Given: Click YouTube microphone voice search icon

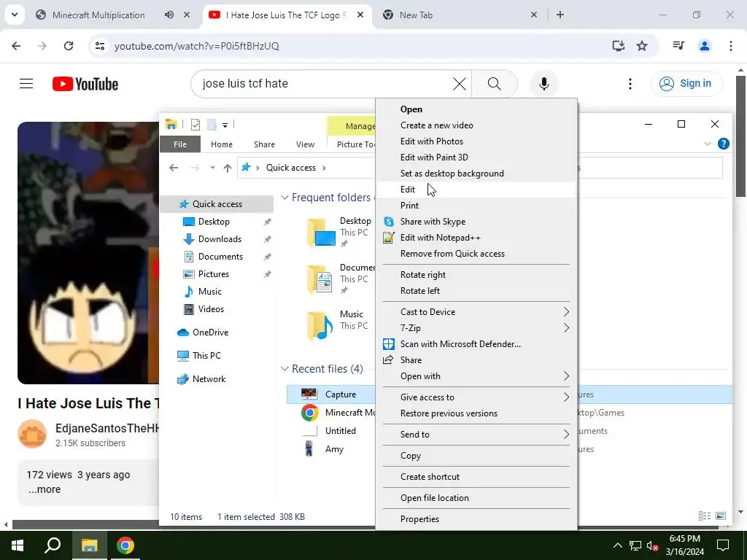Looking at the screenshot, I should click(543, 84).
